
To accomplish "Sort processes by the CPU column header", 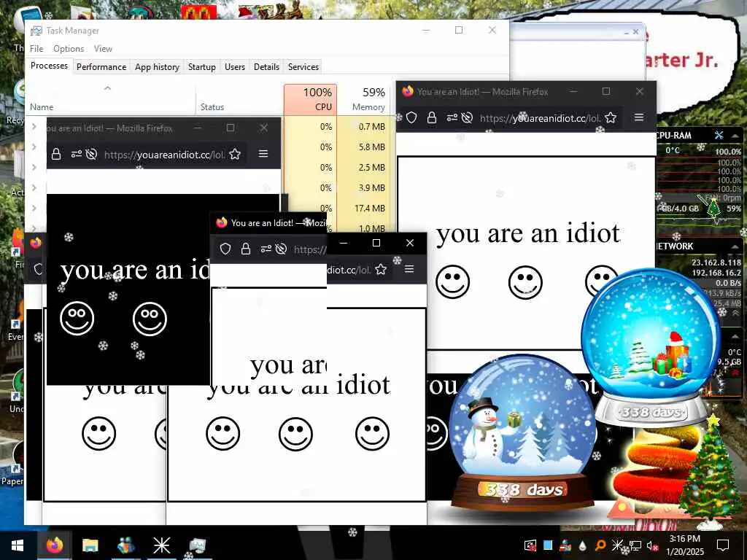I will point(310,99).
